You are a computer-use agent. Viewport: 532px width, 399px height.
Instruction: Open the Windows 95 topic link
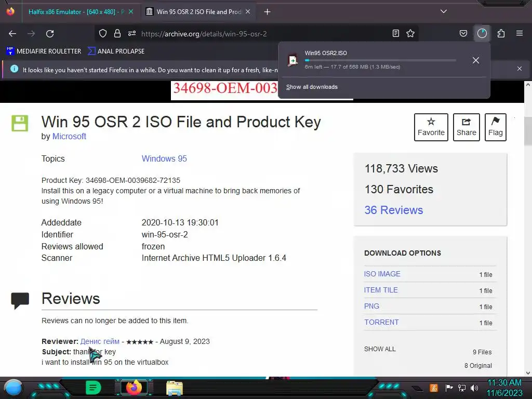[164, 158]
